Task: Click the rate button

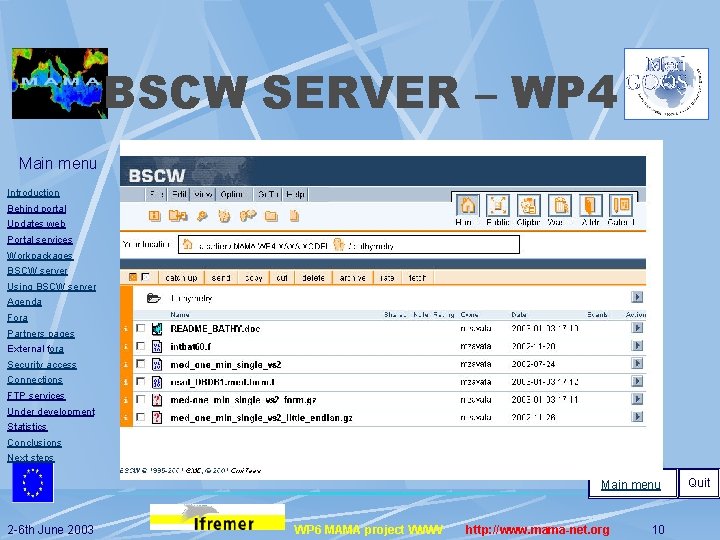Action: point(387,278)
